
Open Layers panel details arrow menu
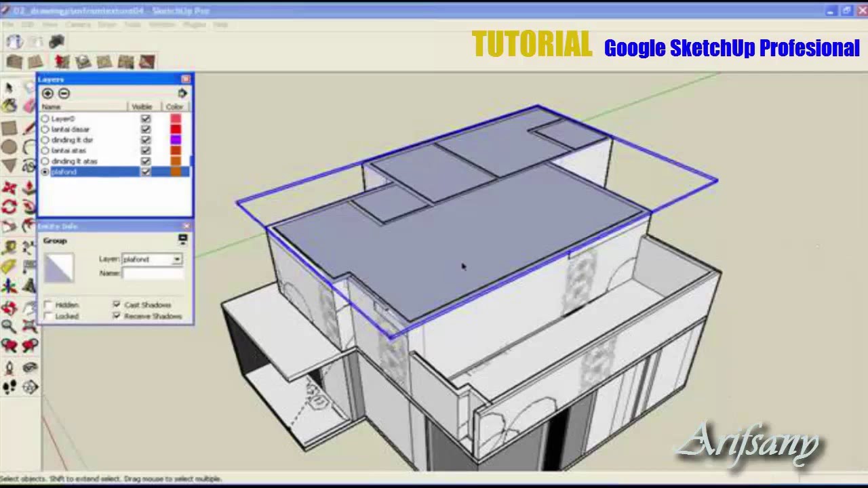pyautogui.click(x=182, y=94)
